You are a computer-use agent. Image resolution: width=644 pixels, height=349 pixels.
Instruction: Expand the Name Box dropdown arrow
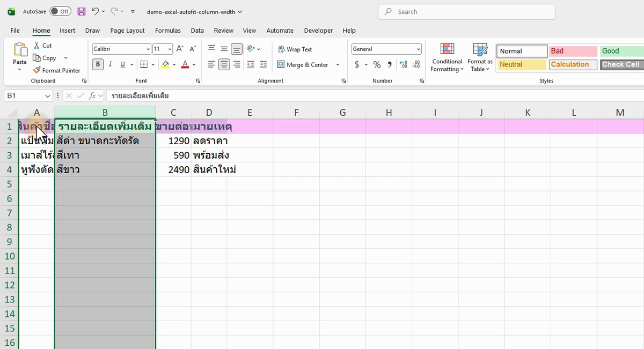coord(47,96)
